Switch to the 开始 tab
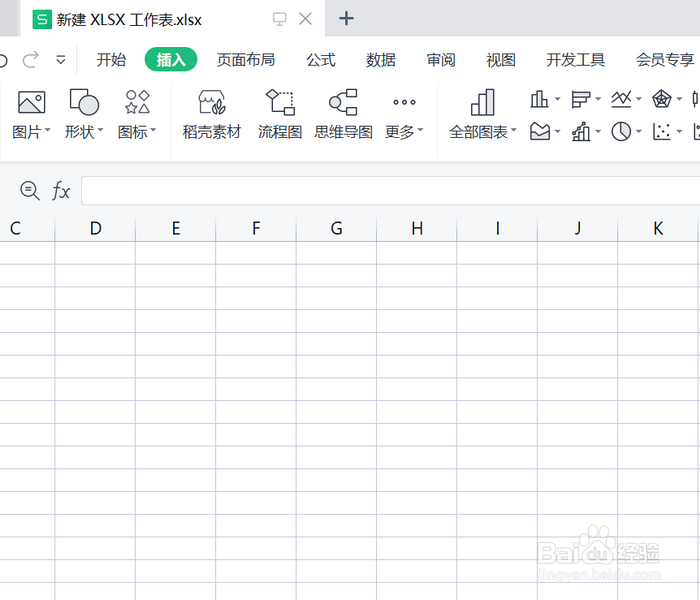The height and width of the screenshot is (600, 700). click(111, 59)
